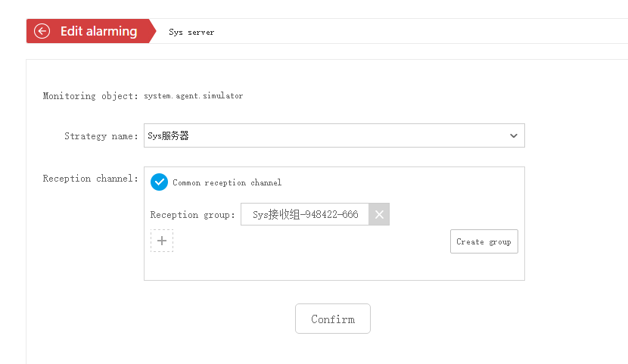Click the Confirm button
This screenshot has width=628, height=364.
[333, 319]
